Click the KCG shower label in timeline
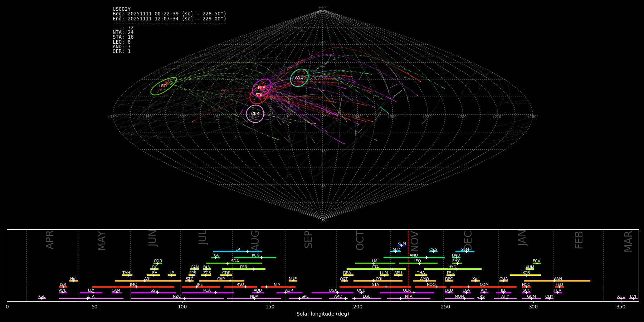Screen dimensions: 644x322 point(256,255)
